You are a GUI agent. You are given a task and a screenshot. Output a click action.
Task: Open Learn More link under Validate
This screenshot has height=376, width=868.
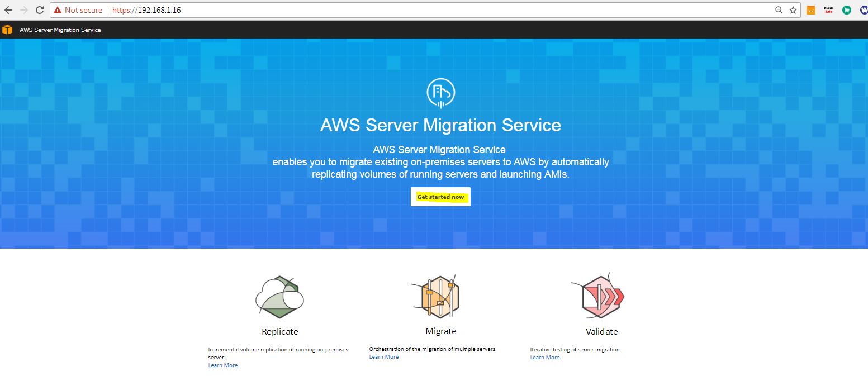click(545, 358)
